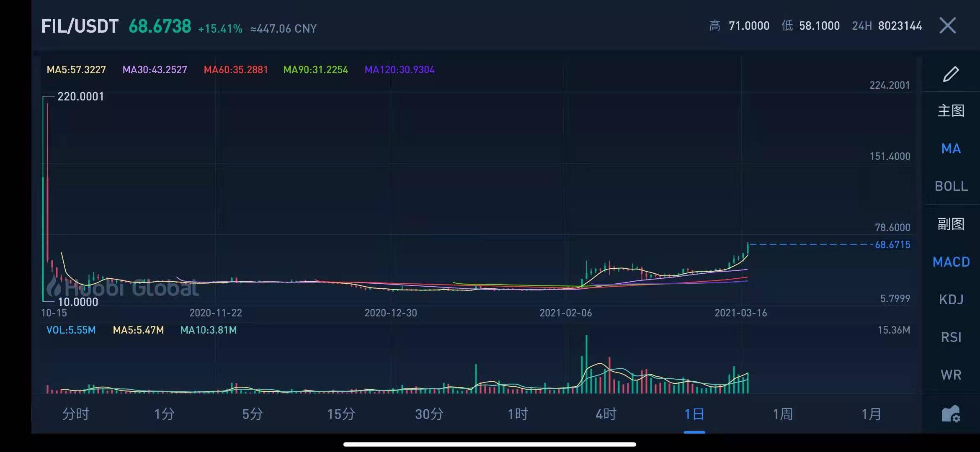The height and width of the screenshot is (452, 980).
Task: Switch to 分时 time-line view
Action: [x=76, y=414]
